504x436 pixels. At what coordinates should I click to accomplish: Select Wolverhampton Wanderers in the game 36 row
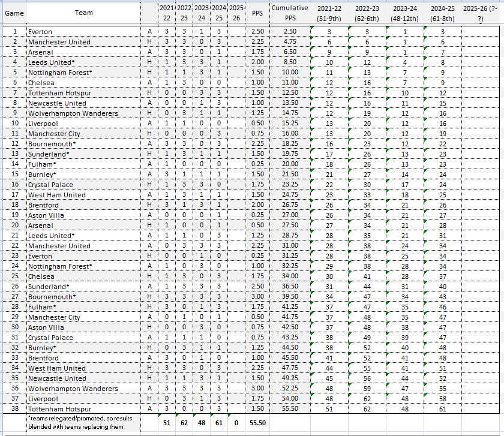pos(73,389)
